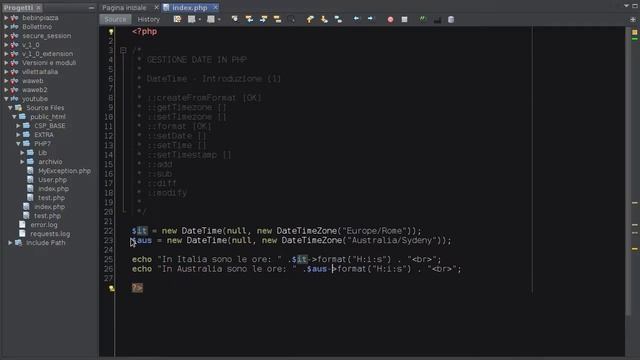Click the Uncomment toolbar icon
The height and width of the screenshot is (360, 640).
437,19
